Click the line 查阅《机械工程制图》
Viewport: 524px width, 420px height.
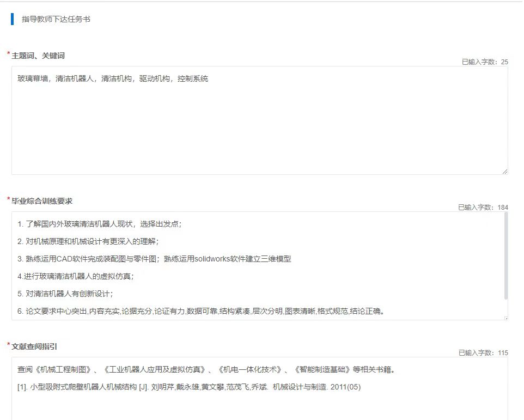click(206, 369)
